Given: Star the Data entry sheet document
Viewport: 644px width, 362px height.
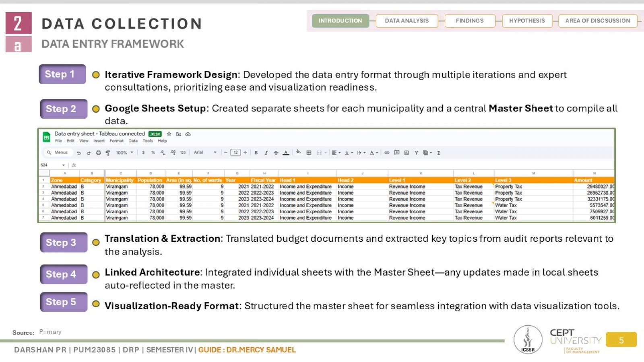Looking at the screenshot, I should [x=169, y=134].
